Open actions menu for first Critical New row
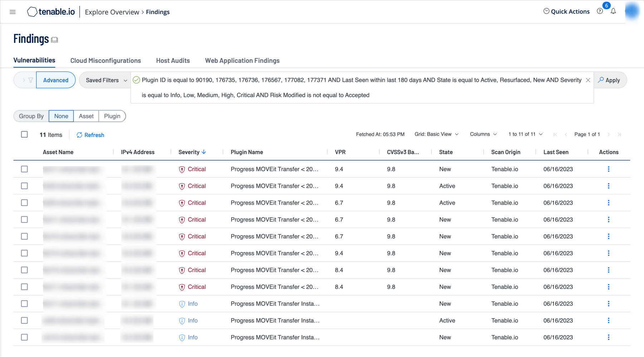This screenshot has height=357, width=644. click(x=609, y=169)
